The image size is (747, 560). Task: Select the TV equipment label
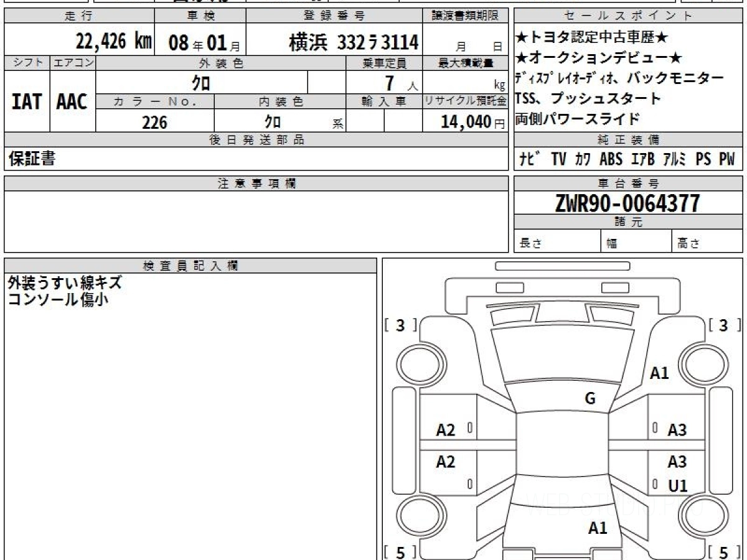[558, 159]
